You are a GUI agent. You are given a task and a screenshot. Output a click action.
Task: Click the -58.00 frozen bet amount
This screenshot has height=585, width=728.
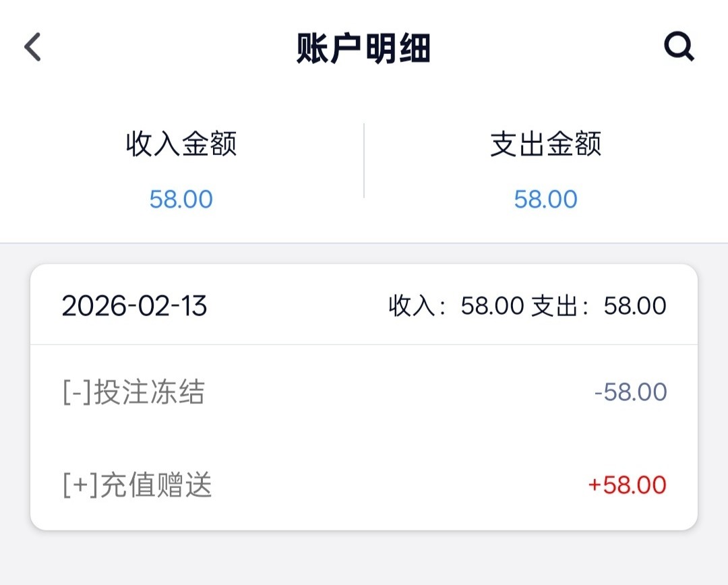tap(630, 392)
